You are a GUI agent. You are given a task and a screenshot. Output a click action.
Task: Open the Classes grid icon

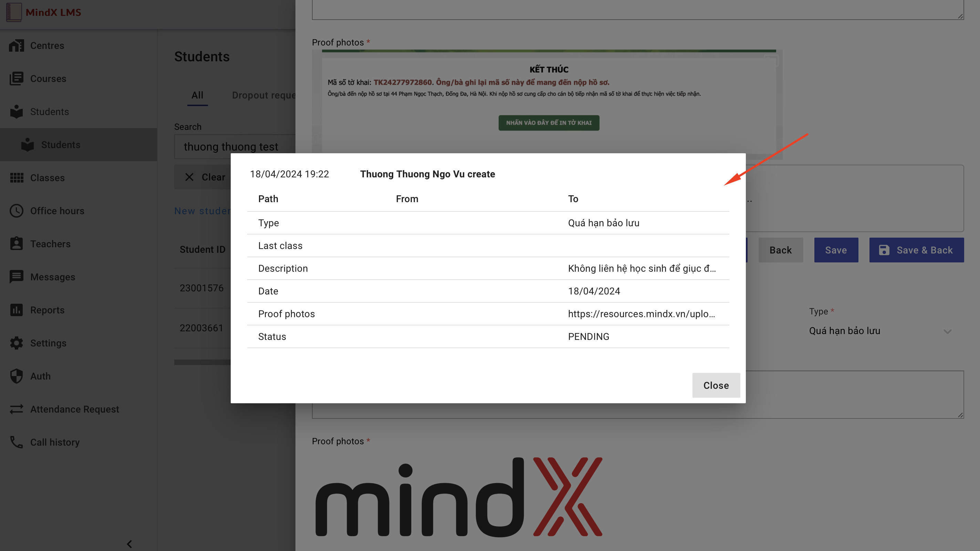(x=17, y=178)
